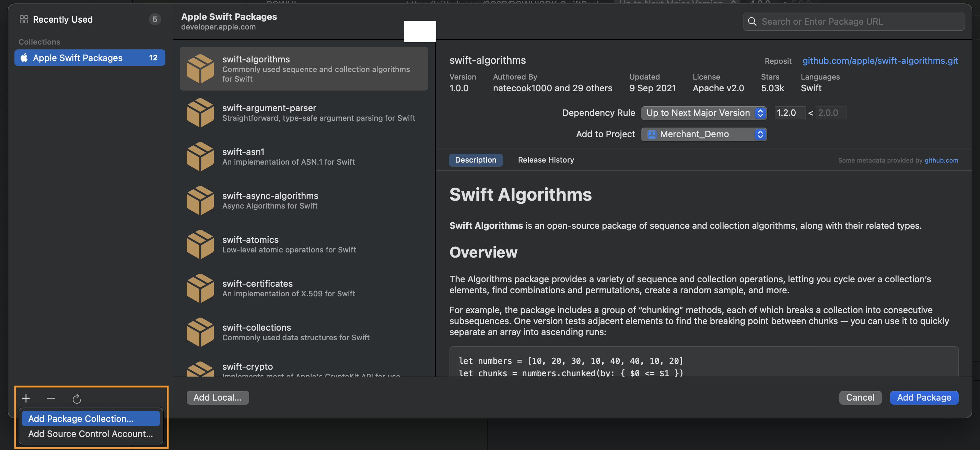Select swift-collections package row

[x=304, y=332]
